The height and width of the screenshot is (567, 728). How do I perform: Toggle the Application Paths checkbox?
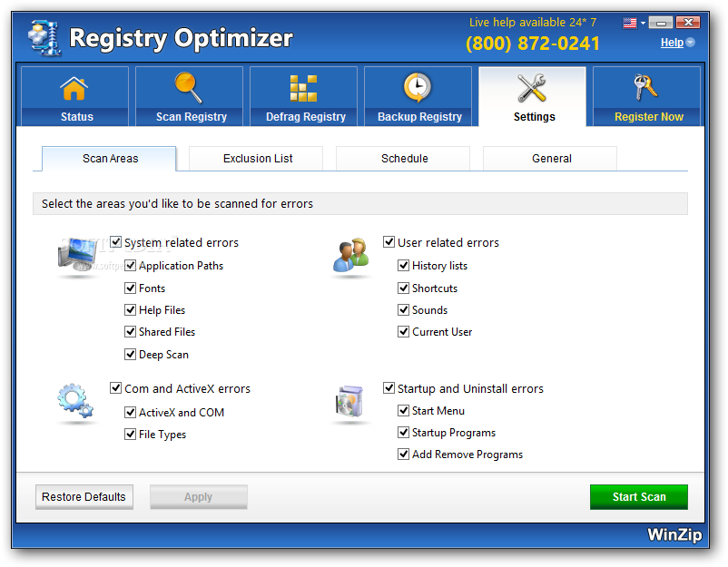pyautogui.click(x=131, y=266)
